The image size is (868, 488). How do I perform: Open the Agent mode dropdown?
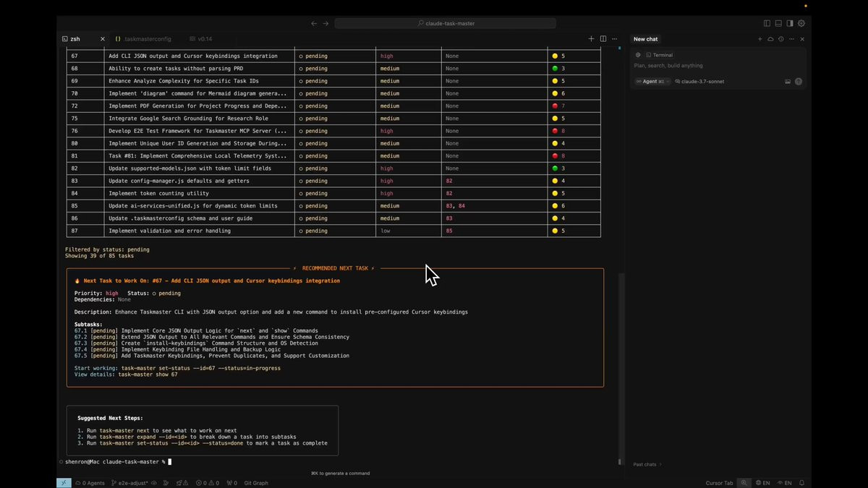tap(652, 82)
